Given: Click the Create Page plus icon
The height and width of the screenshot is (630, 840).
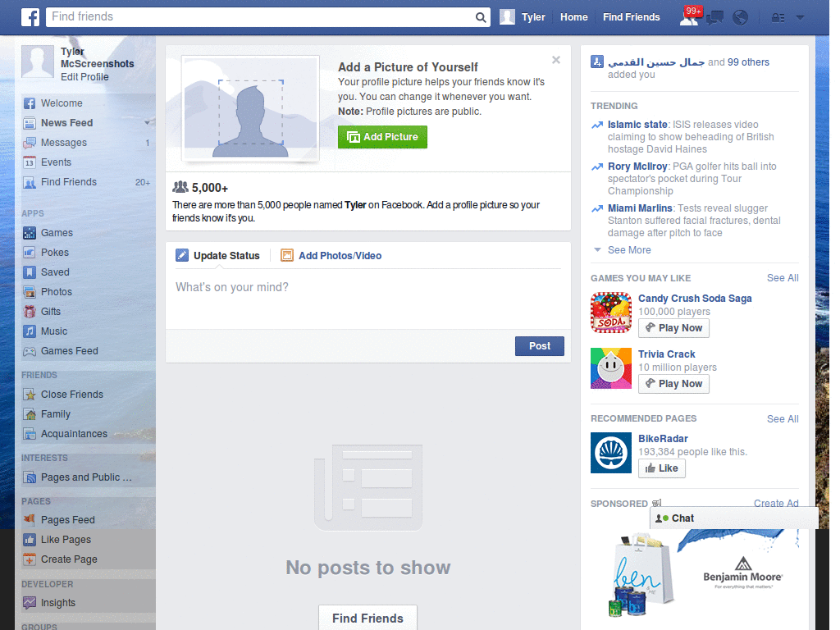Looking at the screenshot, I should [x=30, y=559].
